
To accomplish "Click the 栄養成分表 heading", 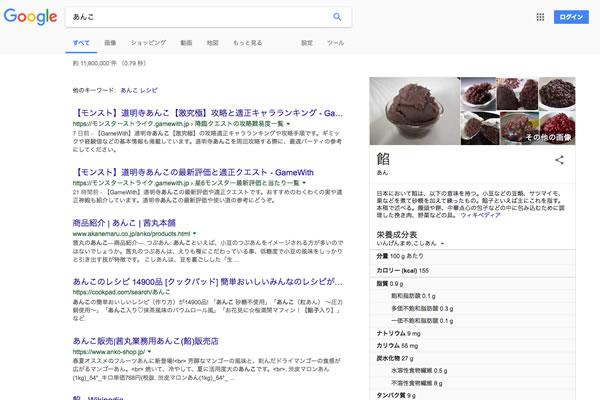I will click(396, 234).
